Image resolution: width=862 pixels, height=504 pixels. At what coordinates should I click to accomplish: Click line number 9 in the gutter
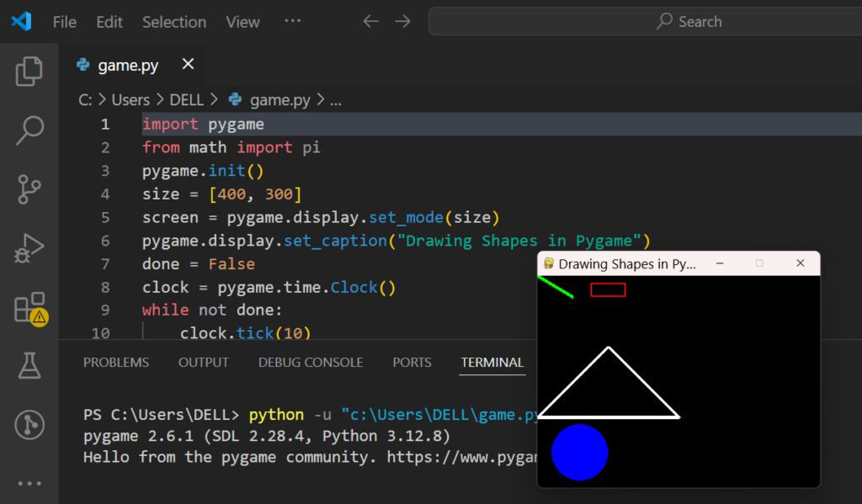coord(105,310)
